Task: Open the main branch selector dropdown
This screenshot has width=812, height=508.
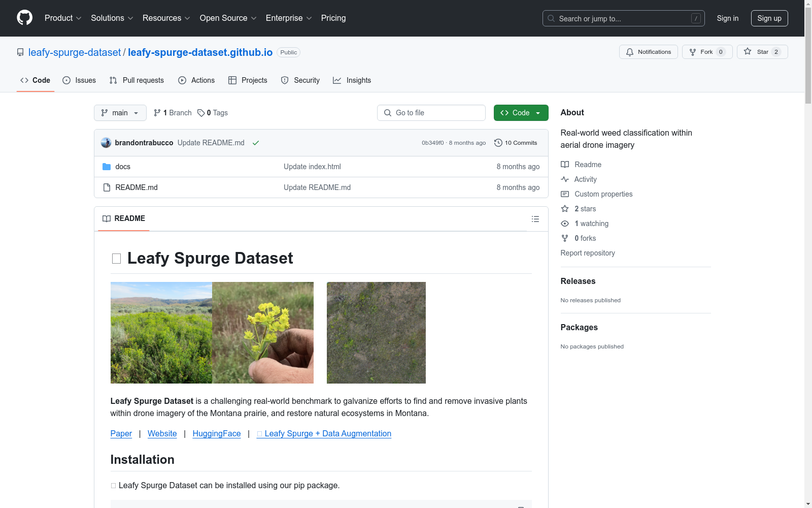Action: pyautogui.click(x=120, y=113)
